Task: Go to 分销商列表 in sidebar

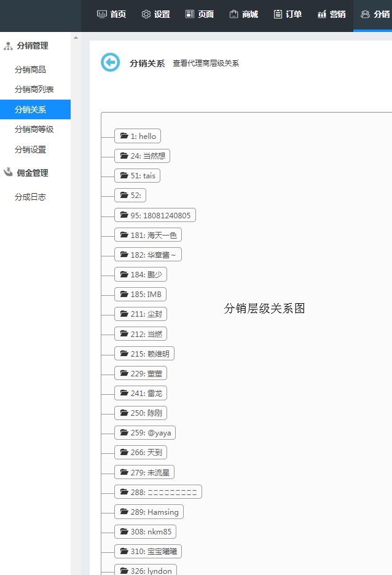Action: [x=34, y=89]
